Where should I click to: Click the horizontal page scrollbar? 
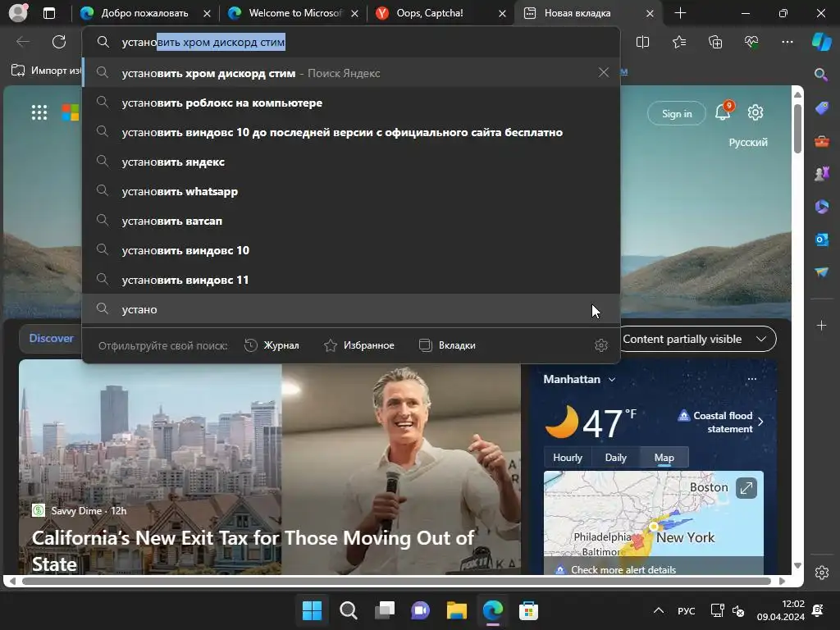(396, 581)
